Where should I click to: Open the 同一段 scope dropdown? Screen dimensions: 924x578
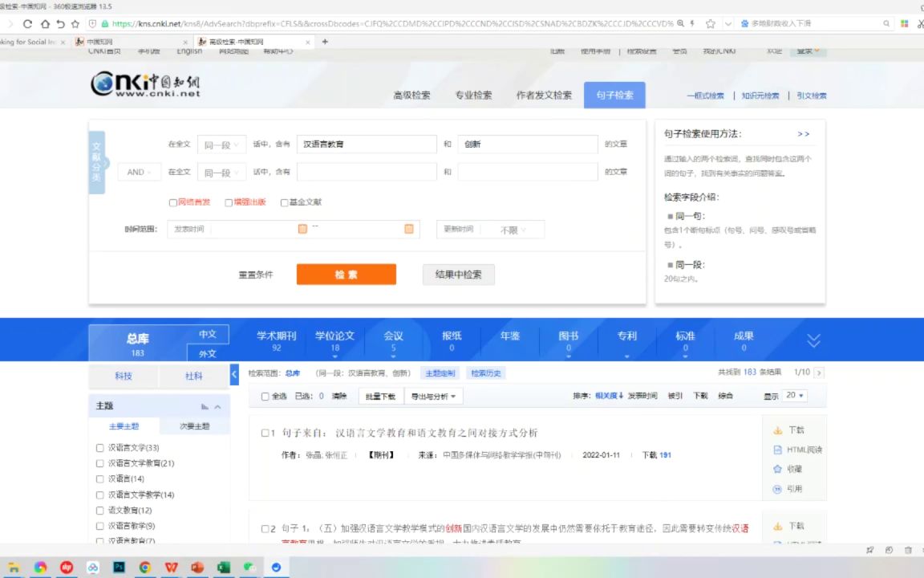click(x=221, y=144)
